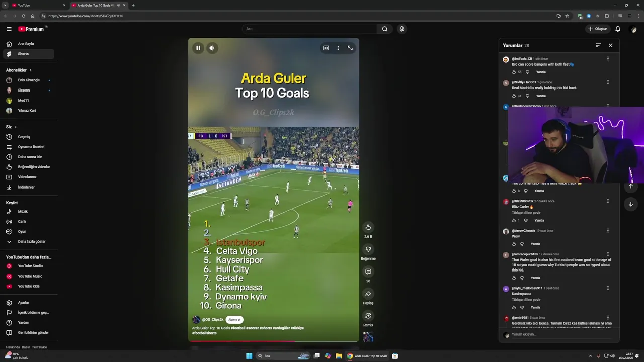Viewport: 644px width, 362px height.
Task: Open Geçmiş history in sidebar
Action: pos(29,137)
